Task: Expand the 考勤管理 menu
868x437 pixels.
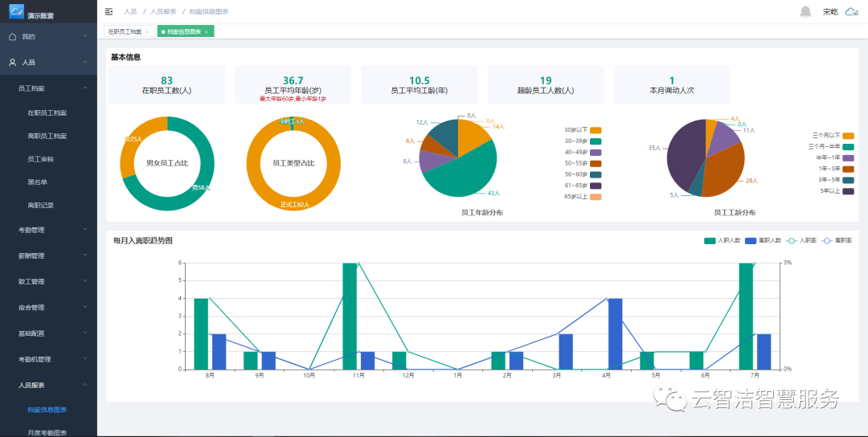Action: click(x=48, y=230)
